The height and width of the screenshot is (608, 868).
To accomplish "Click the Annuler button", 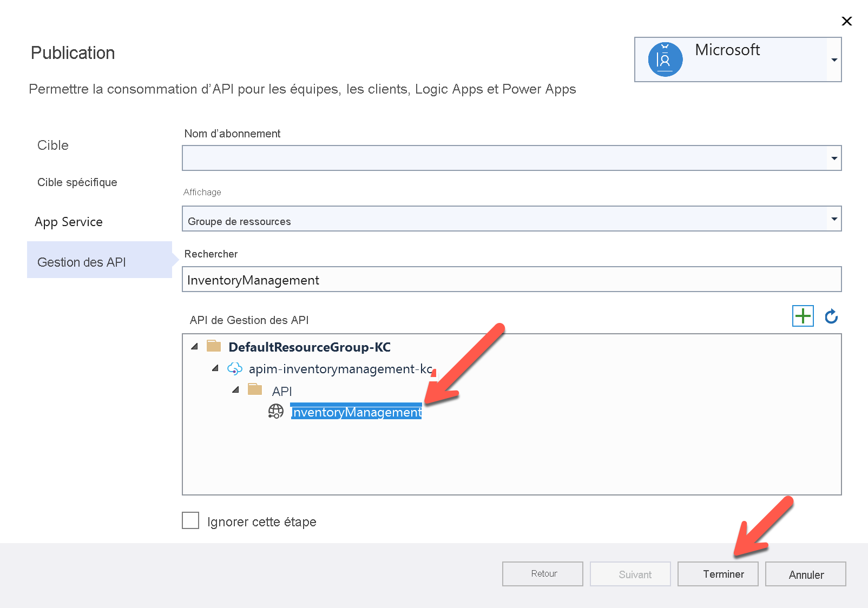I will pyautogui.click(x=806, y=574).
